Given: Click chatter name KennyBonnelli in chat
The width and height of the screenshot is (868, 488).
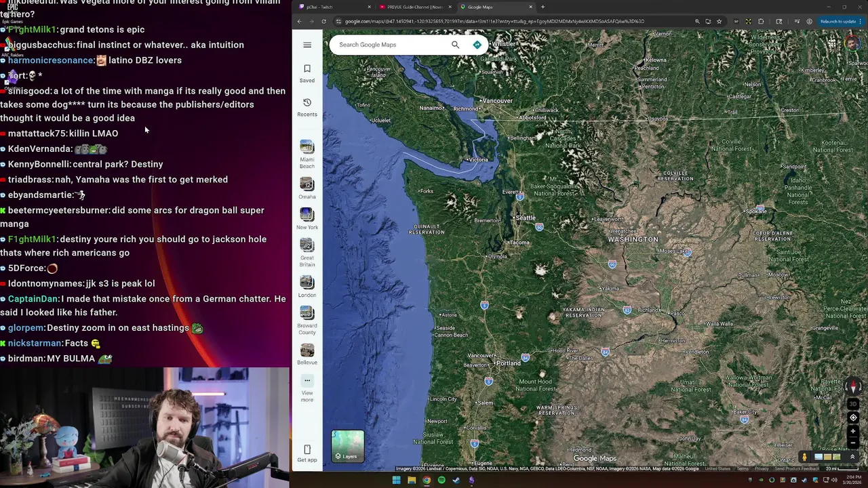Looking at the screenshot, I should [x=39, y=164].
